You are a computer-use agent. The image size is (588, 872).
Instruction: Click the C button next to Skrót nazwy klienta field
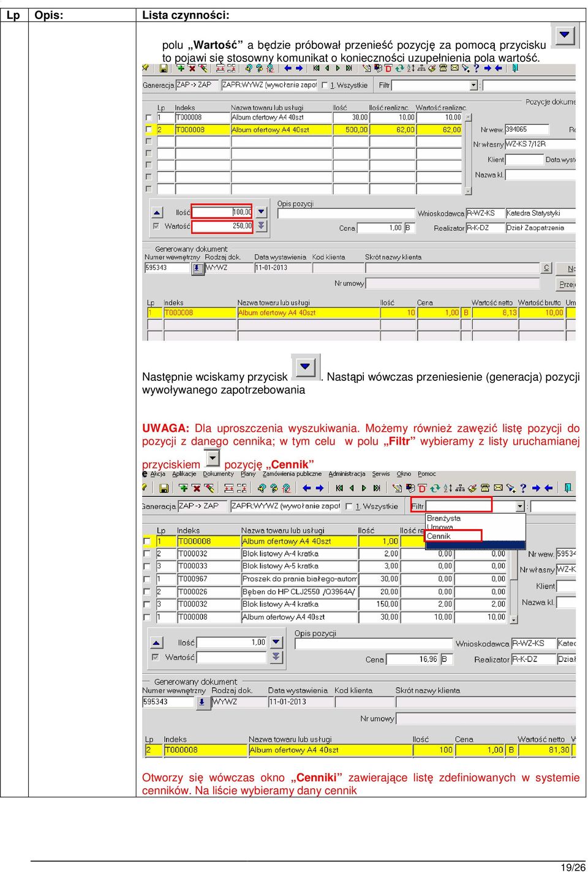pos(546,268)
